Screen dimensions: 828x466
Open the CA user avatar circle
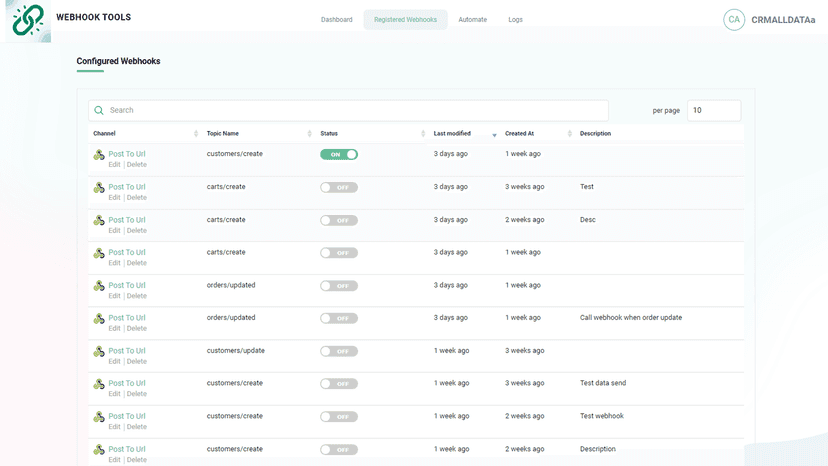[x=733, y=20]
